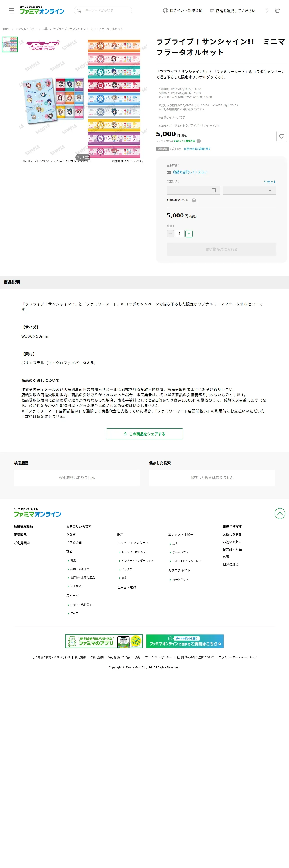The width and height of the screenshot is (289, 868).
Task: Click the quantity input field
Action: tap(180, 233)
